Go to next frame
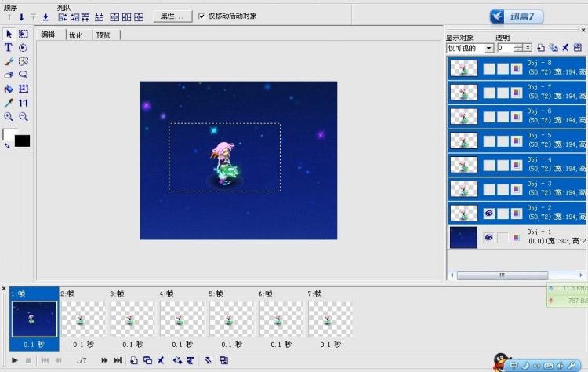Screen dimensions: 588x372 (x=104, y=360)
